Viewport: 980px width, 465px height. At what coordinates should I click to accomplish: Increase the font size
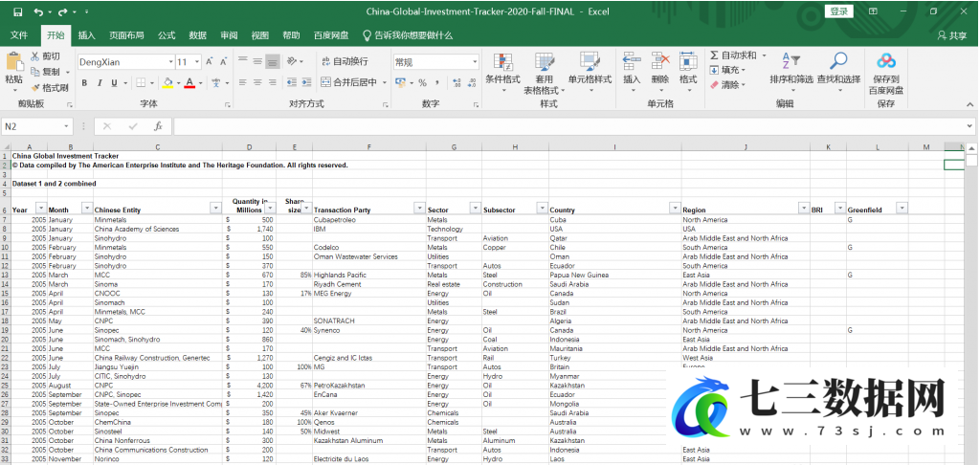[210, 62]
